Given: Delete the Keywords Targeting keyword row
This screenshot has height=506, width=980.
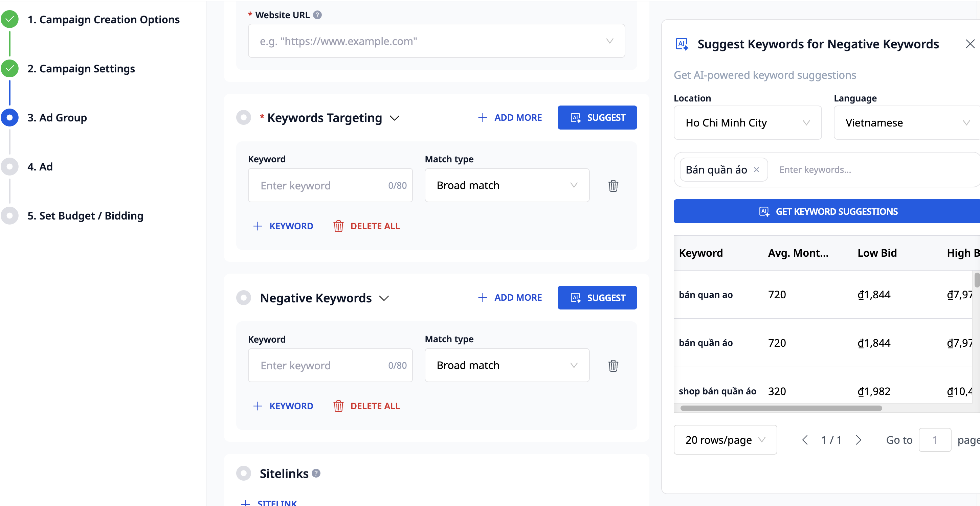Looking at the screenshot, I should [x=613, y=185].
